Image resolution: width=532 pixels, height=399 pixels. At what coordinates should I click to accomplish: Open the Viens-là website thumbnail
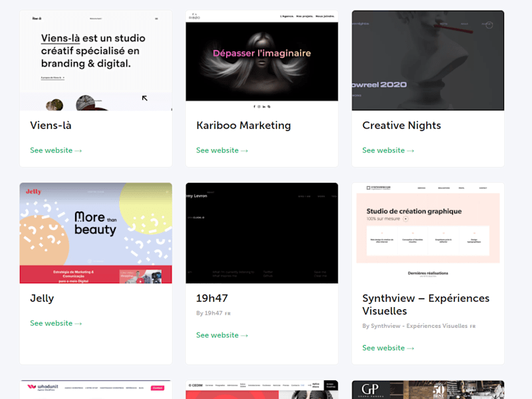point(96,61)
